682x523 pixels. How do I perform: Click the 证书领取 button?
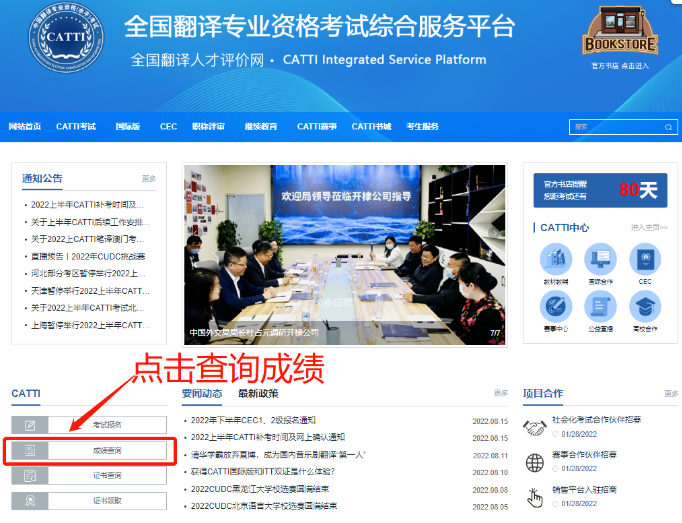pos(89,501)
